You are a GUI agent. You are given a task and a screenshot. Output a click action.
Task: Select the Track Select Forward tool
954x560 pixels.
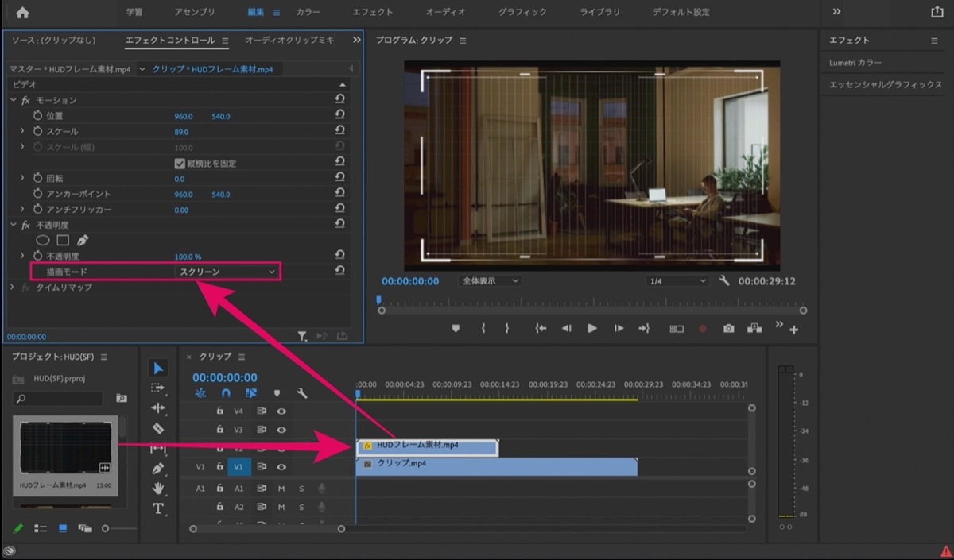158,388
